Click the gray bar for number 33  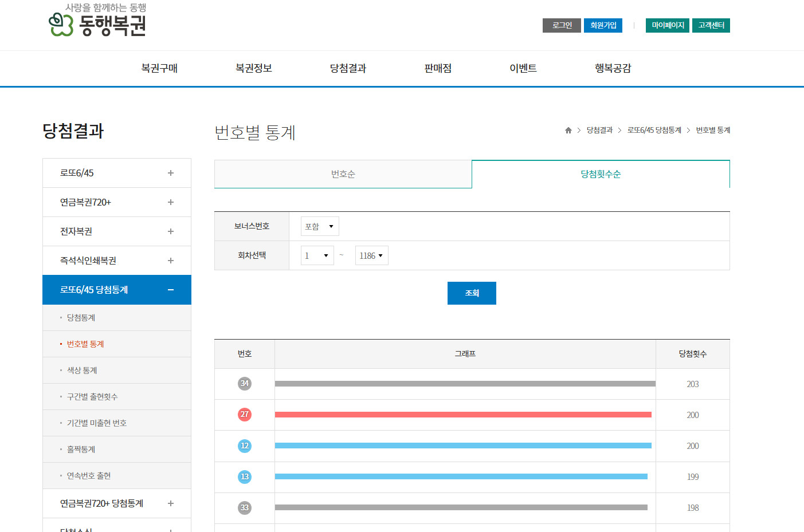coord(461,507)
